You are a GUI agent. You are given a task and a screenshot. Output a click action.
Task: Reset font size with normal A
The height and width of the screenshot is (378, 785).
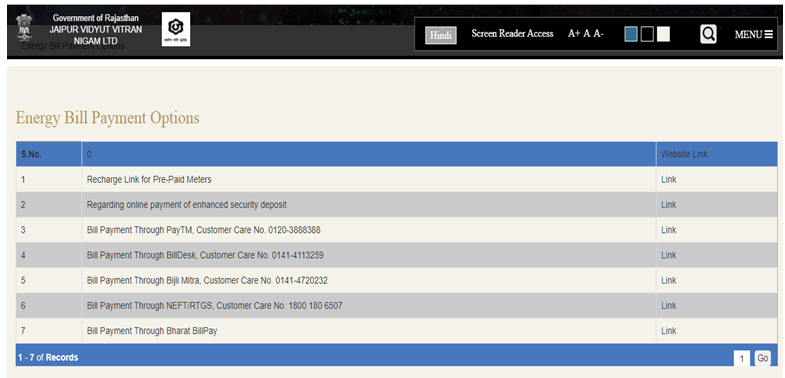pyautogui.click(x=587, y=34)
